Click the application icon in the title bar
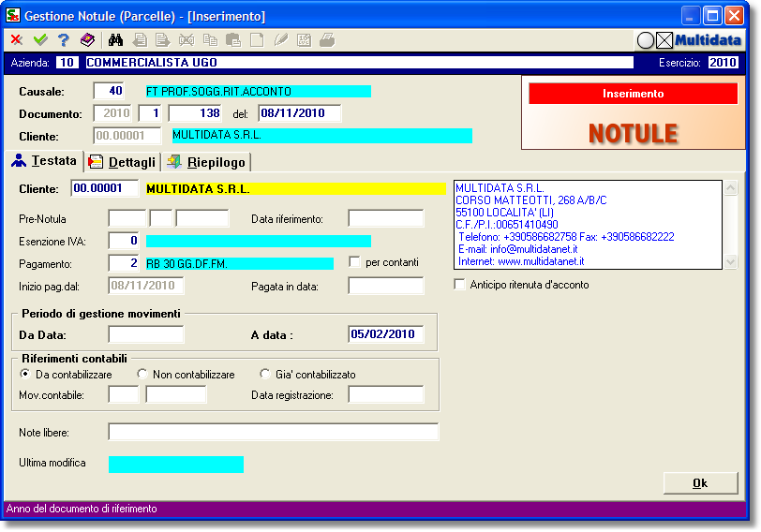Image resolution: width=761 pixels, height=532 pixels. point(12,16)
